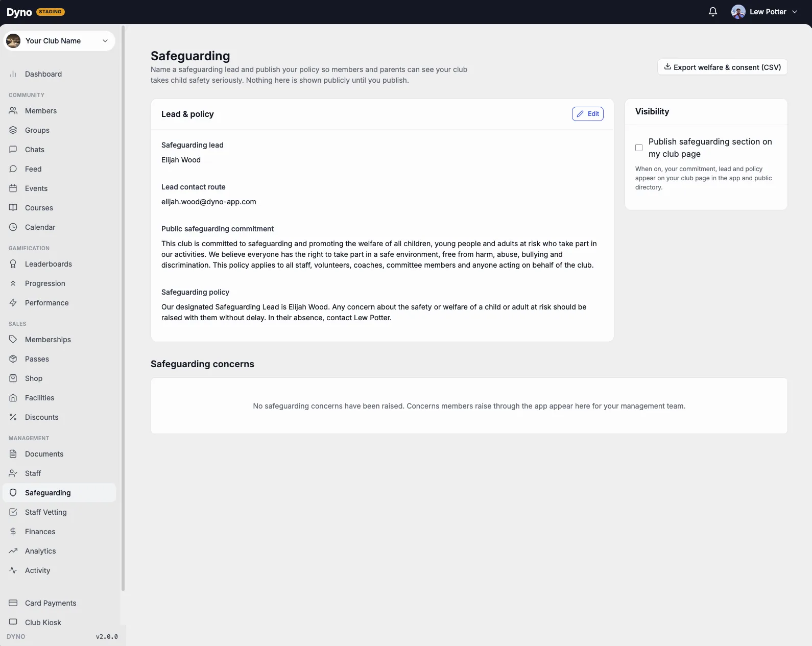Screen dimensions: 812x646
Task: Click Edit on Lead & policy card
Action: pos(588,114)
